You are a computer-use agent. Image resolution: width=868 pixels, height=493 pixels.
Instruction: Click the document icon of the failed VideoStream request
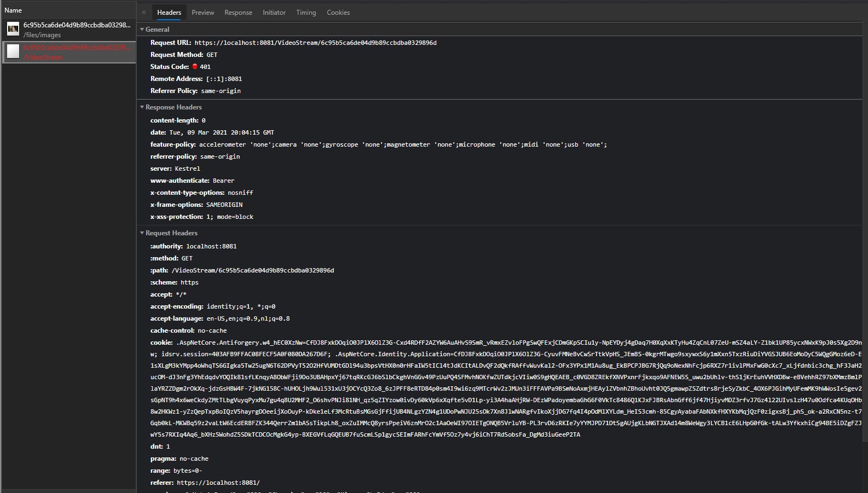tap(13, 51)
